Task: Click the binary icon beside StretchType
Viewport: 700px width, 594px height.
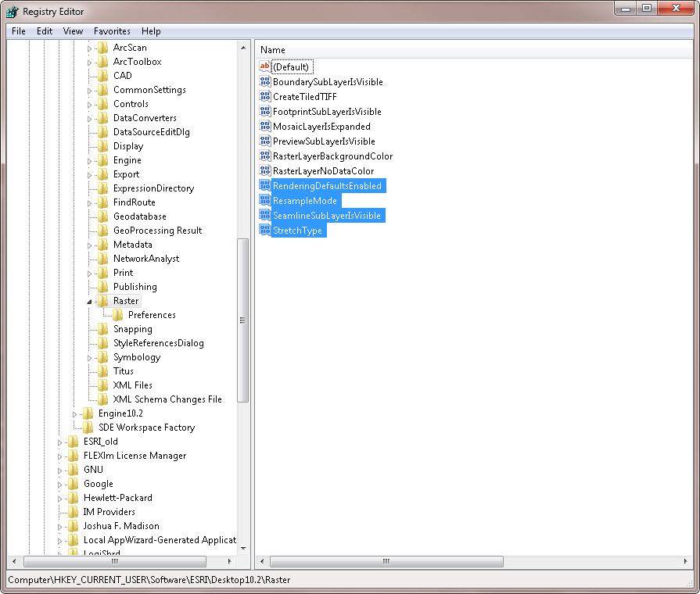Action: pos(264,231)
